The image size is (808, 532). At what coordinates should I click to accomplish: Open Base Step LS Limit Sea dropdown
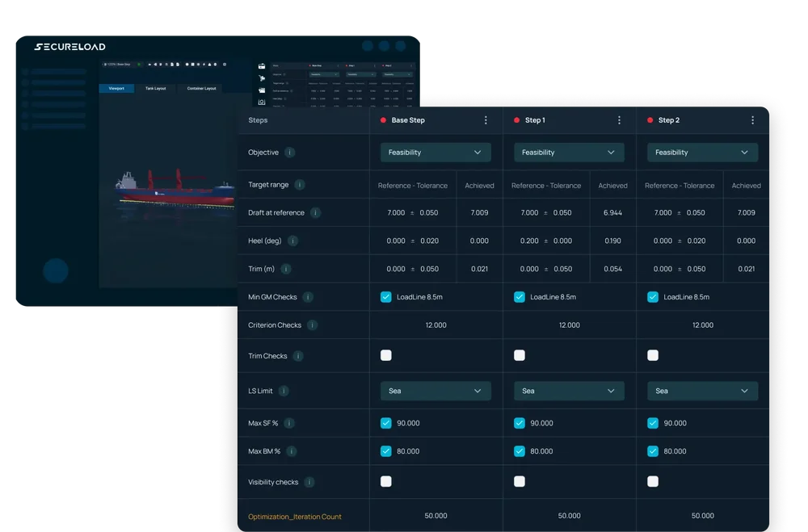pyautogui.click(x=436, y=391)
